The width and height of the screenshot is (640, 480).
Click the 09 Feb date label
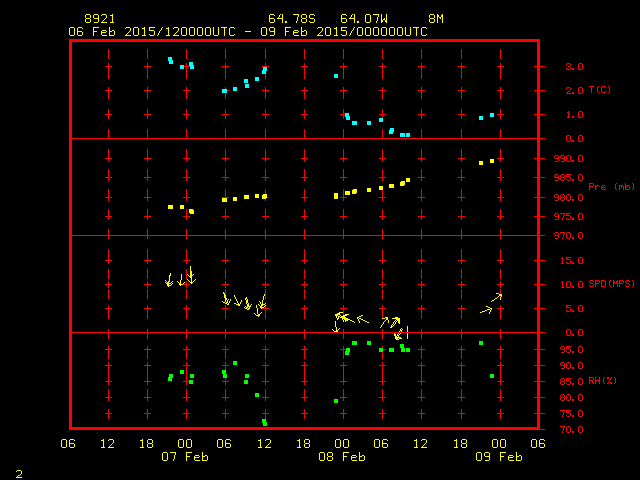(498, 457)
